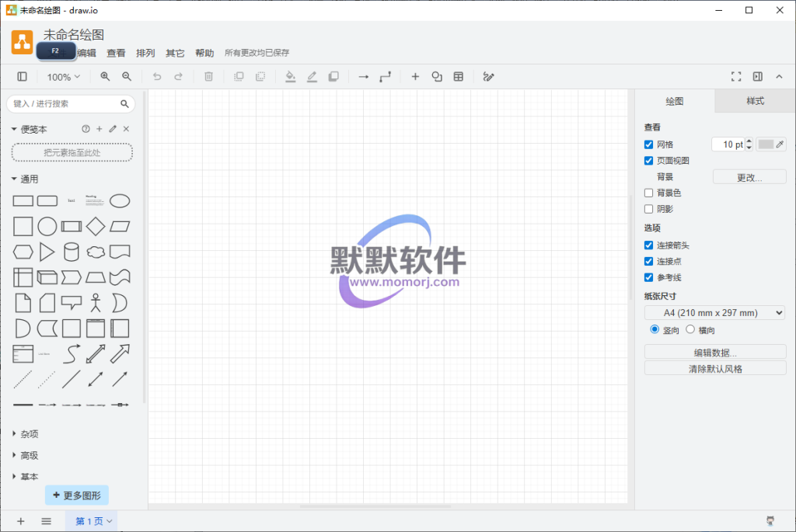Click the insert table icon in toolbar

(459, 77)
